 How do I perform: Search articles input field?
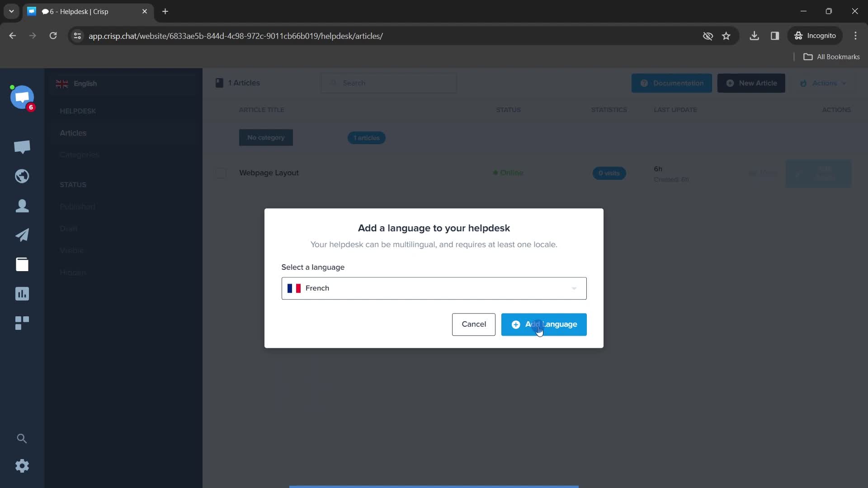391,83
